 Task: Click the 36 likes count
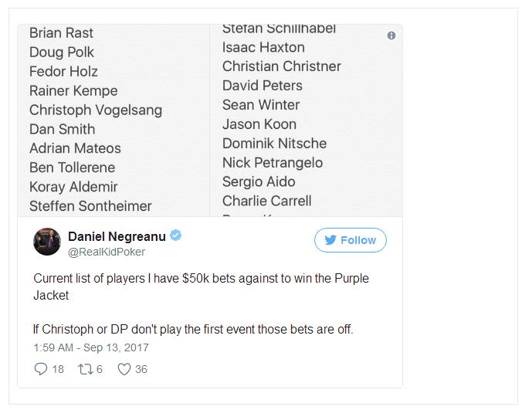[x=141, y=369]
